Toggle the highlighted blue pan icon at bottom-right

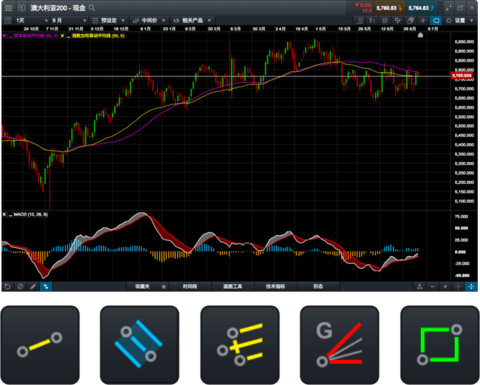coord(471,287)
